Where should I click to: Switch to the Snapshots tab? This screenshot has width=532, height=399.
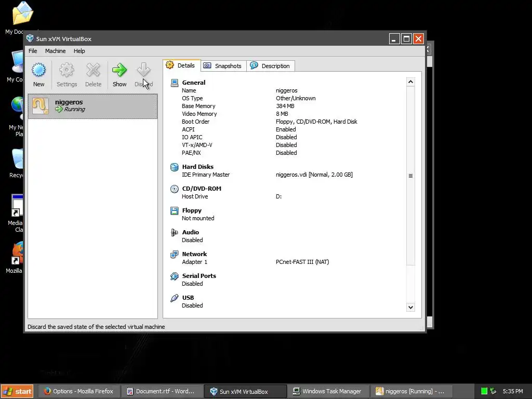223,66
